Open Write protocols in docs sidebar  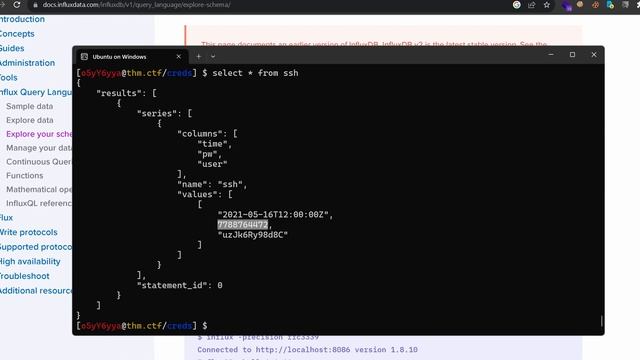pos(29,232)
